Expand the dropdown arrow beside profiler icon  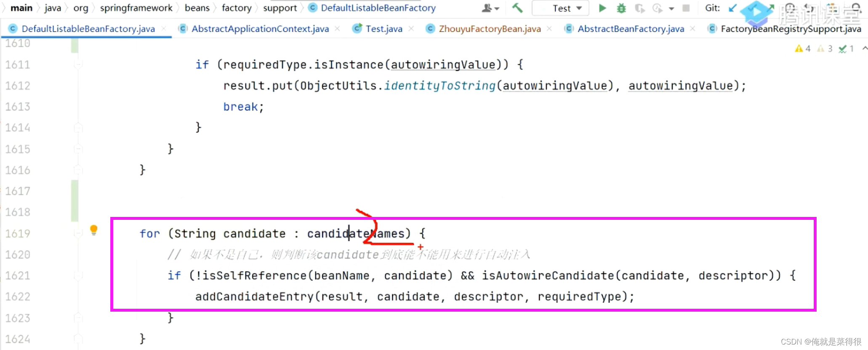[x=671, y=8]
